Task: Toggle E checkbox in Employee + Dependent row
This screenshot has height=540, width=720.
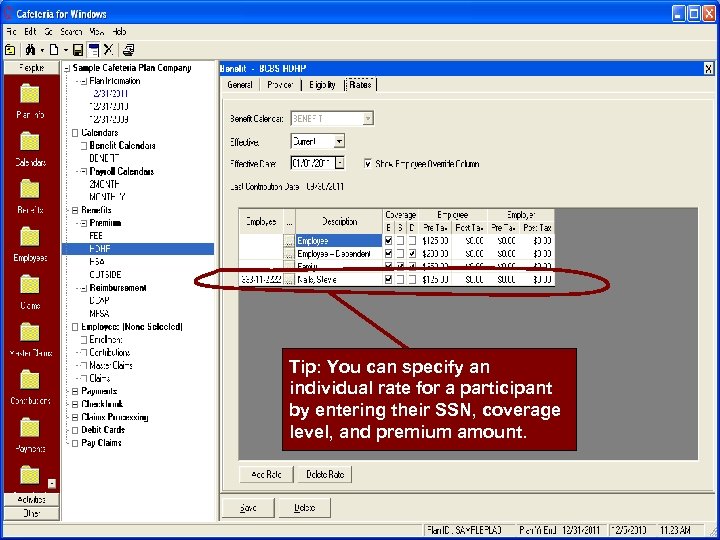Action: pyautogui.click(x=388, y=253)
